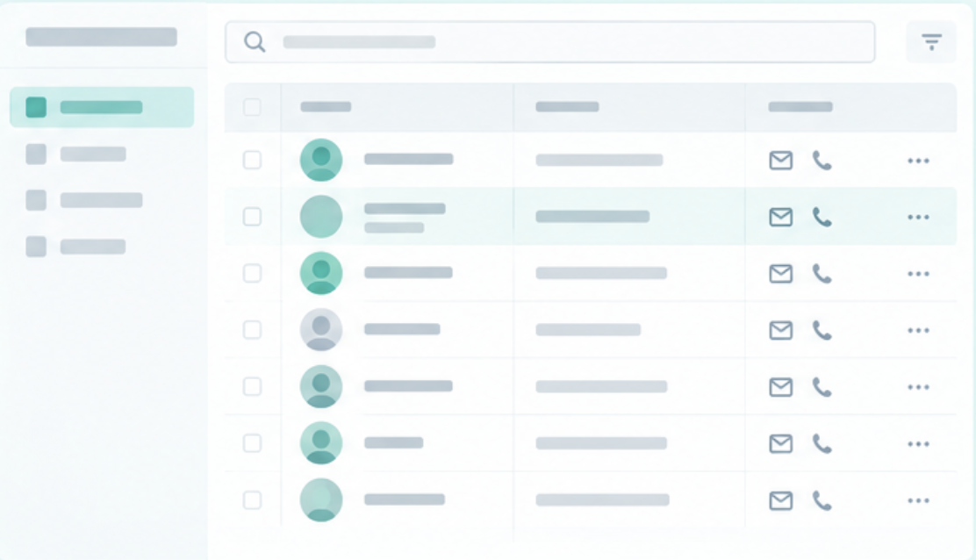Select the active green sidebar item
The height and width of the screenshot is (560, 976).
[102, 107]
